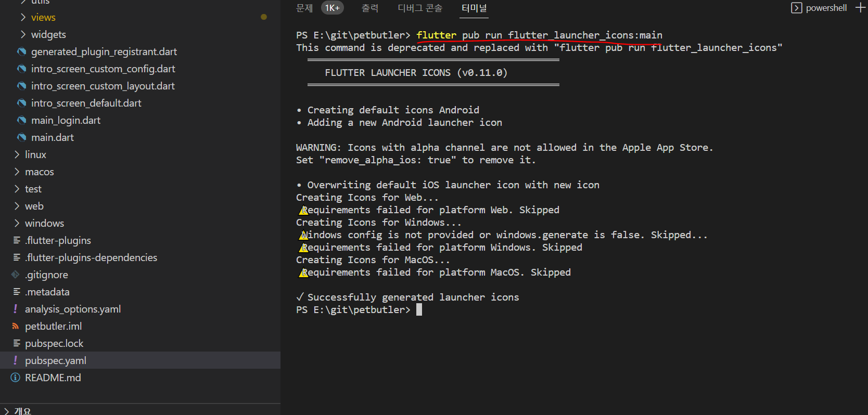Click 'Creating default icons Android' line
The height and width of the screenshot is (415, 868).
point(393,110)
